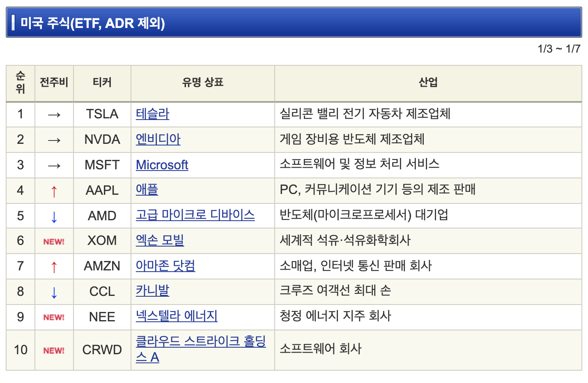The height and width of the screenshot is (383, 588).
Task: Click the red up arrow in AMZN row
Action: pyautogui.click(x=54, y=267)
